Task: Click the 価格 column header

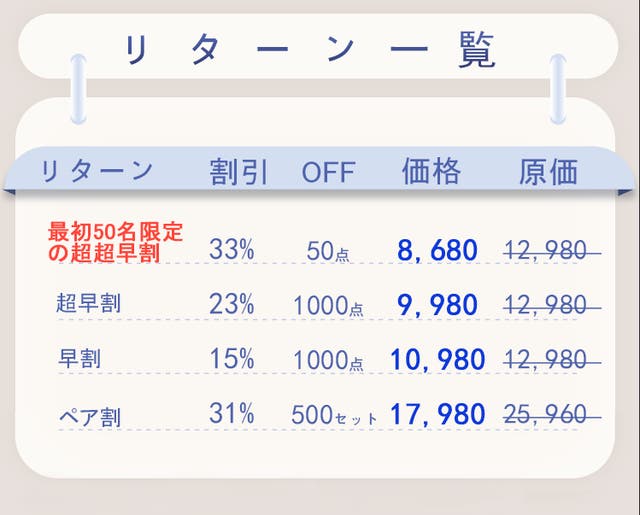Action: tap(431, 171)
